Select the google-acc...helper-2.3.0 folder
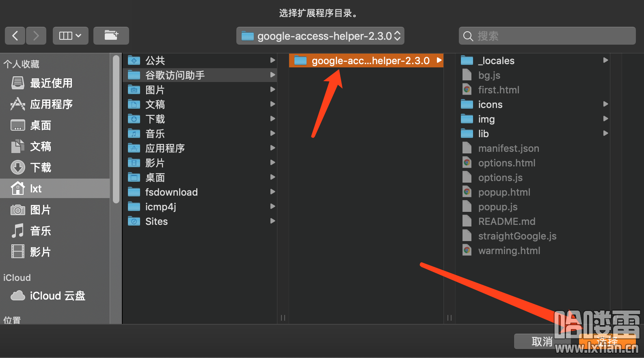The width and height of the screenshot is (644, 358). tap(366, 60)
